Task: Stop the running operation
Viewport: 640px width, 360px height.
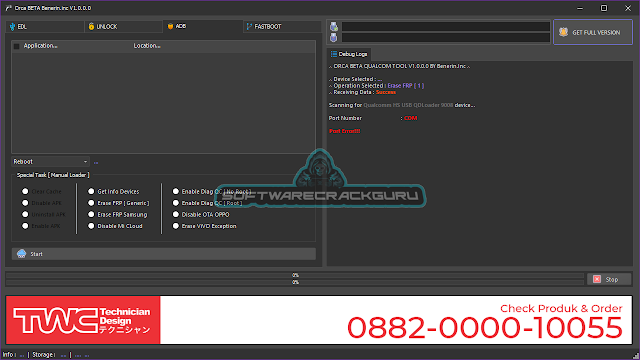Action: 609,279
